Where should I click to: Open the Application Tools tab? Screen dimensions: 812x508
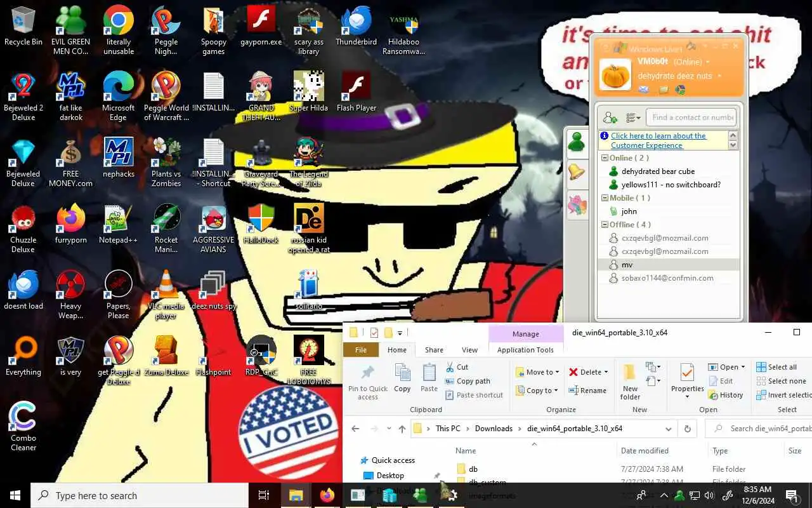[x=525, y=350]
